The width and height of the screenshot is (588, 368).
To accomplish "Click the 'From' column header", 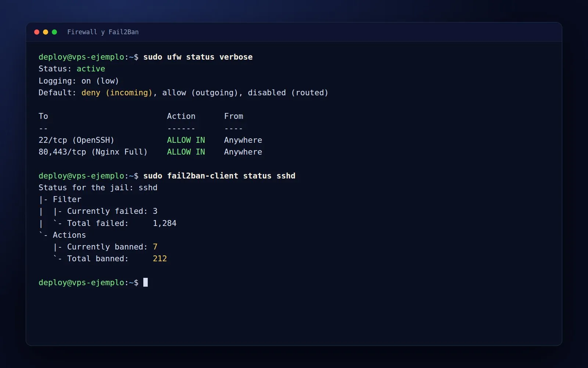I will 234,116.
